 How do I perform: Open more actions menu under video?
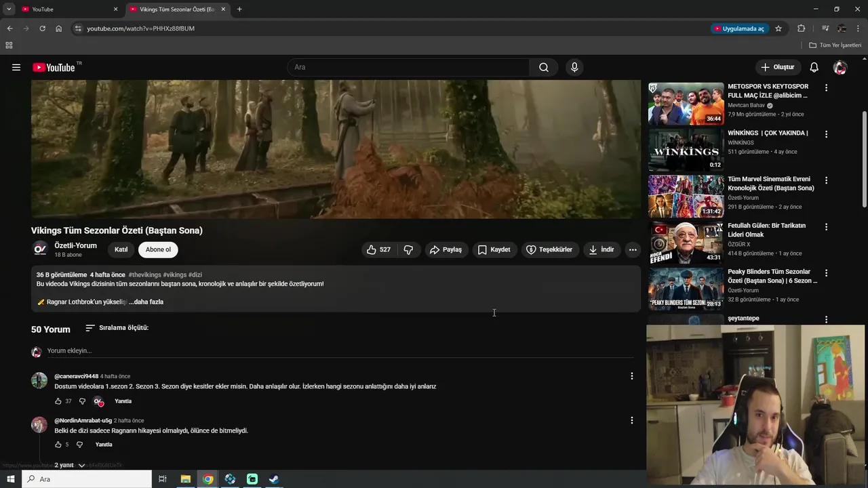coord(633,249)
